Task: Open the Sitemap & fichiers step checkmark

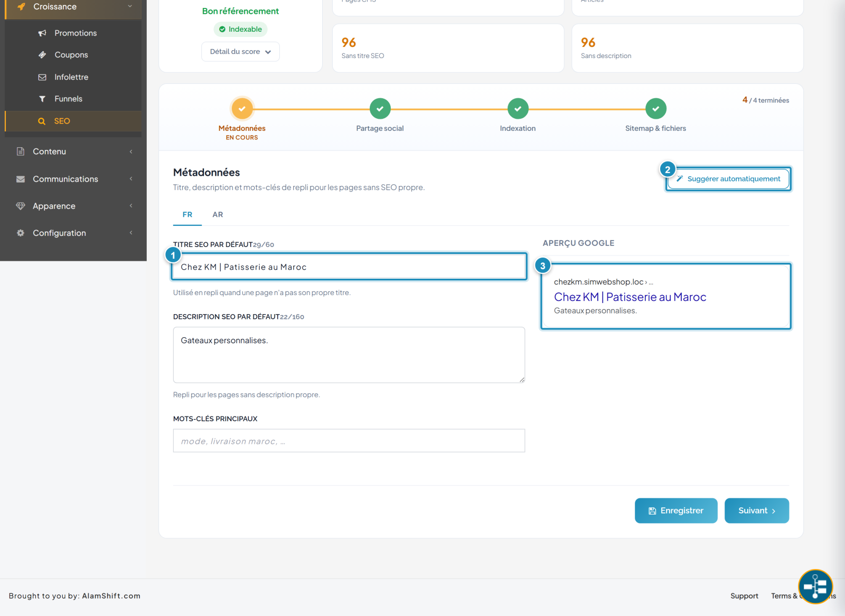Action: (655, 109)
